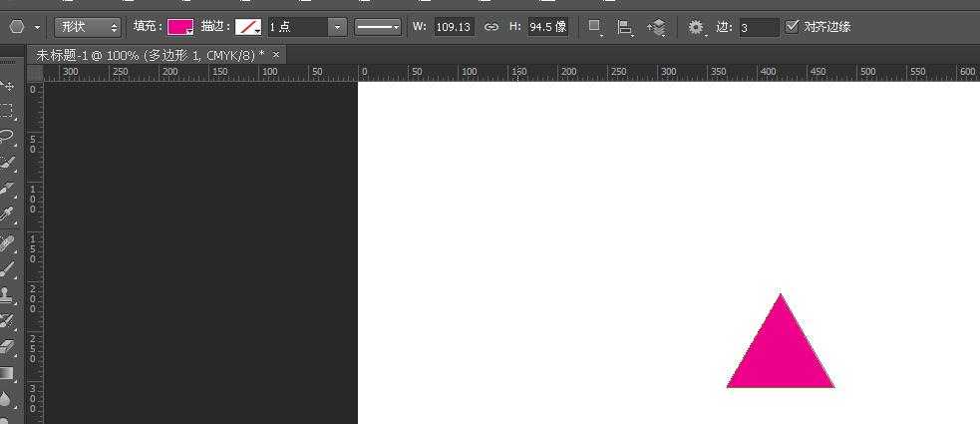This screenshot has width=980, height=424.
Task: Select the Lasso tool
Action: click(x=8, y=135)
